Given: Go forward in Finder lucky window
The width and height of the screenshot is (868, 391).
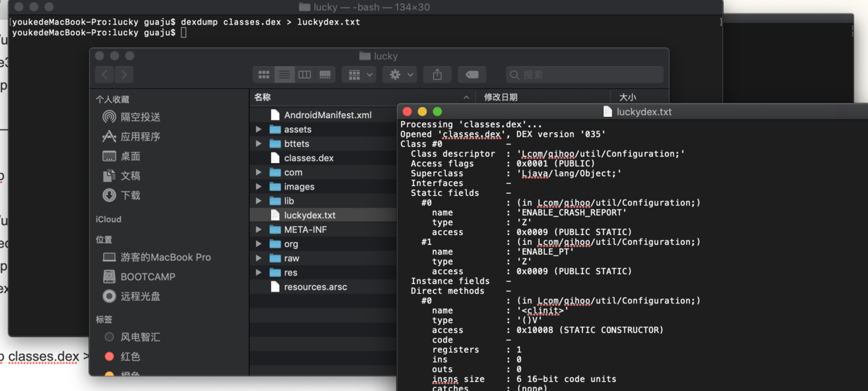Looking at the screenshot, I should [124, 75].
